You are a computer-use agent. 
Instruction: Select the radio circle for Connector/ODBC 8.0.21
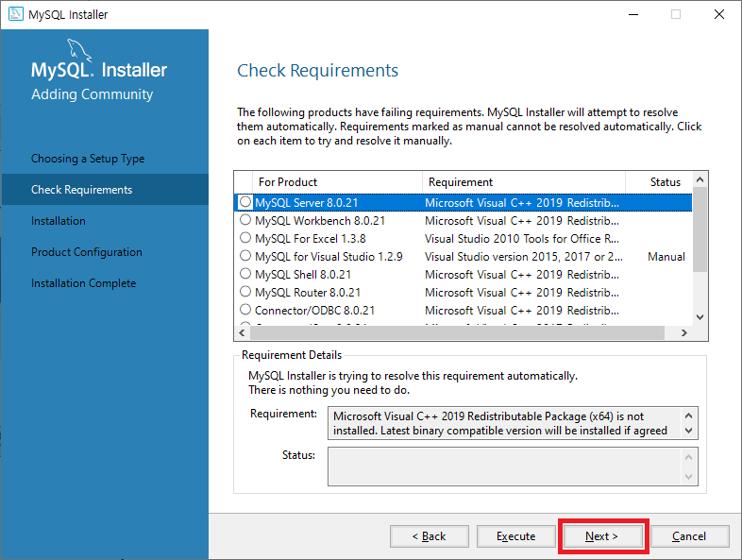coord(245,310)
